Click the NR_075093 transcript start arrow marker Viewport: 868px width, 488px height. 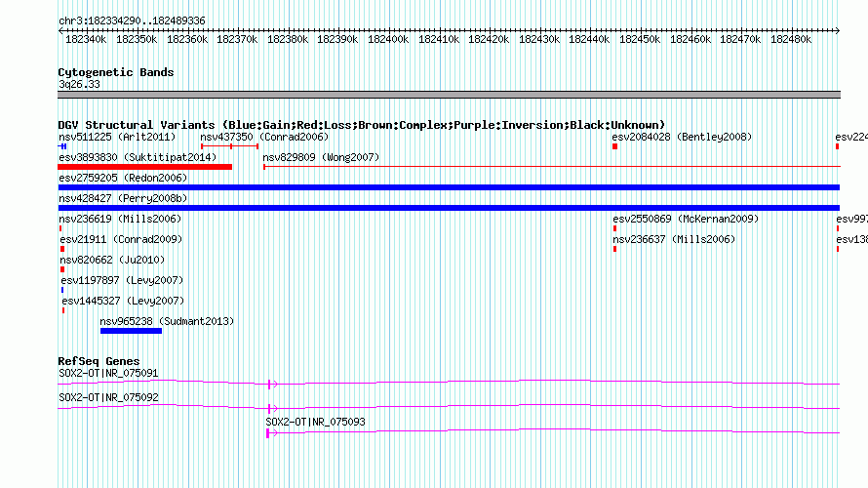click(x=271, y=432)
